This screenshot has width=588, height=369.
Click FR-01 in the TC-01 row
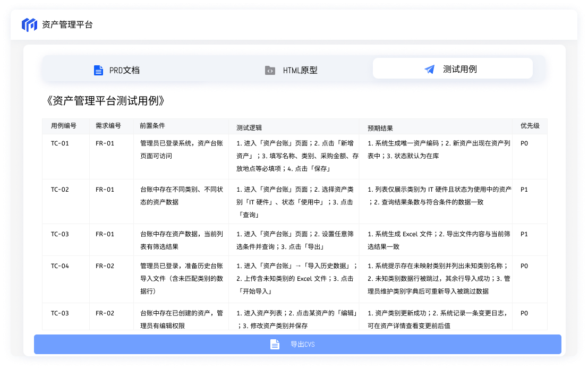click(x=105, y=143)
